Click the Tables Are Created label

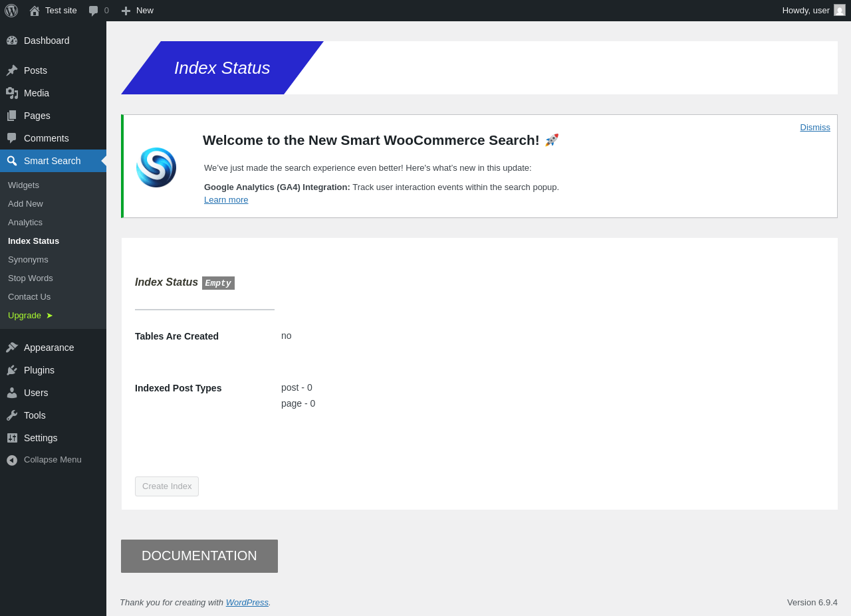[177, 336]
